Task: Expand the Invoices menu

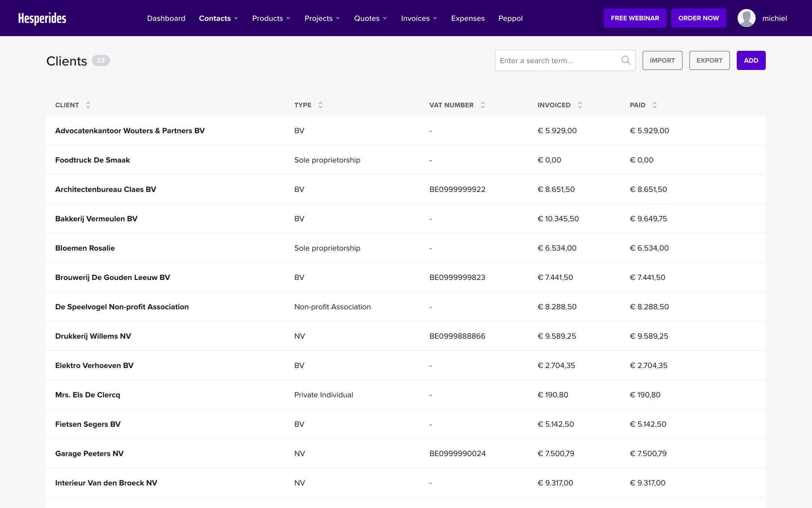Action: click(x=419, y=18)
